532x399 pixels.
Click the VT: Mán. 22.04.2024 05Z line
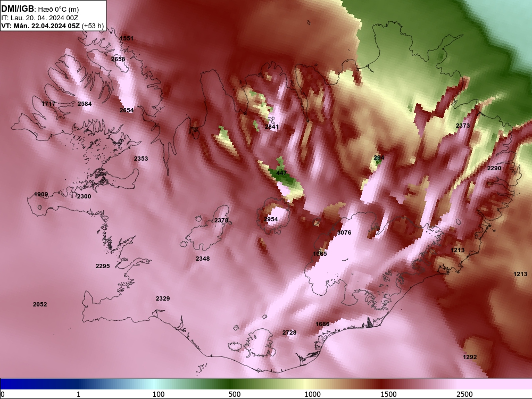[x=52, y=26]
